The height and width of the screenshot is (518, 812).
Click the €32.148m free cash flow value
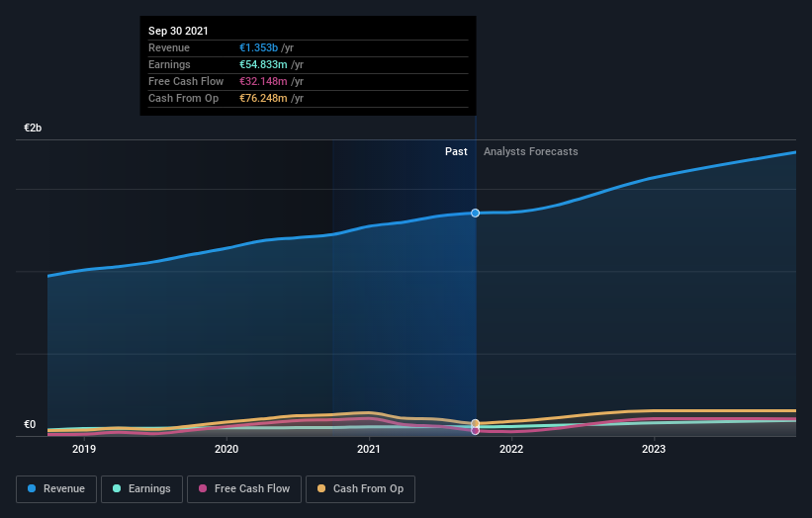(263, 81)
